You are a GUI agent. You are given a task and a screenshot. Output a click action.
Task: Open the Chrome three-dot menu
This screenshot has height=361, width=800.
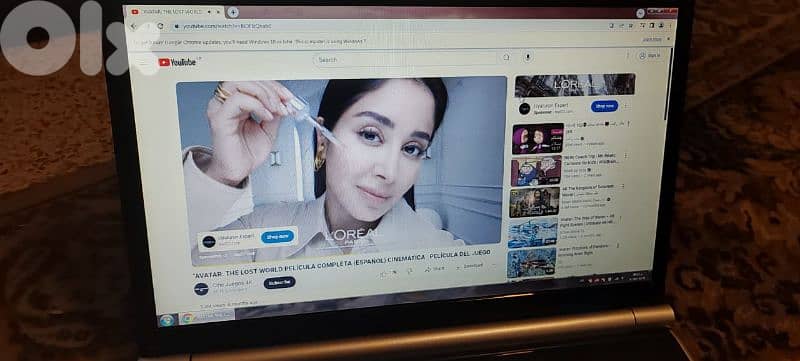(670, 25)
